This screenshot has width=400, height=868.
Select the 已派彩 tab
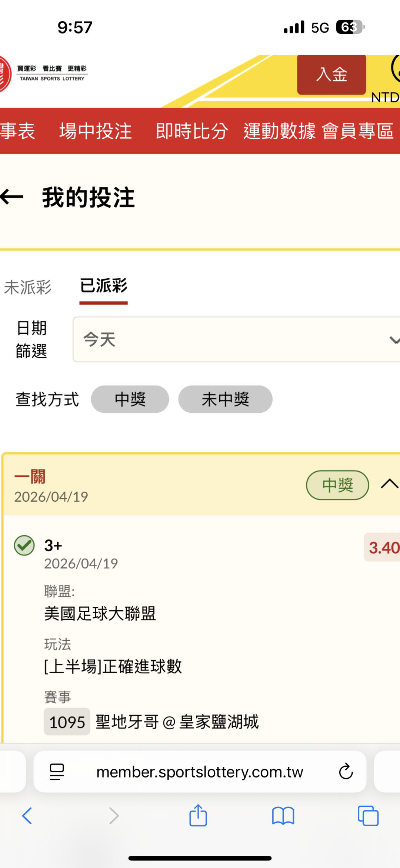[104, 286]
